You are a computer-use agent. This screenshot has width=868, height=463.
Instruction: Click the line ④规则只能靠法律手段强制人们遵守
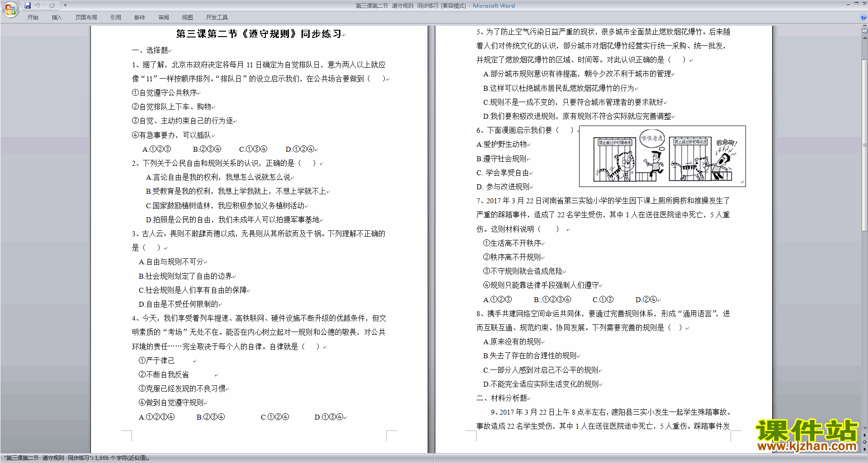click(541, 285)
